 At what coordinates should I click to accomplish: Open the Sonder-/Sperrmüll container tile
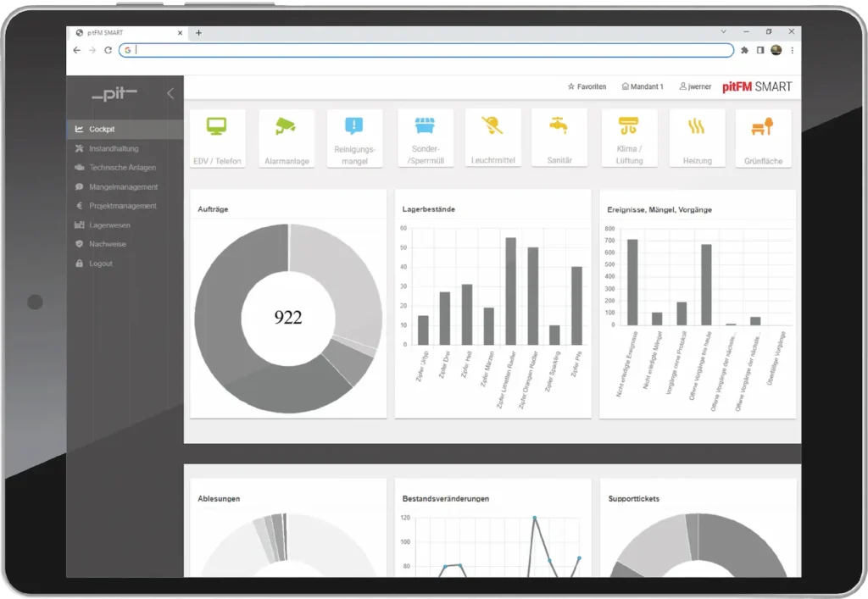pos(423,138)
